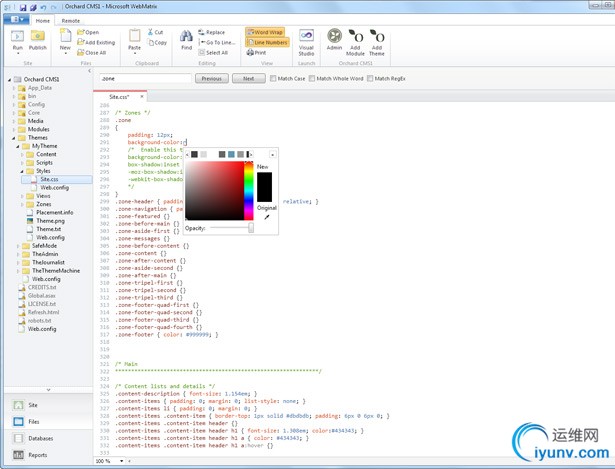Toggle Line Numbers in the View group
615x469 pixels.
267,42
